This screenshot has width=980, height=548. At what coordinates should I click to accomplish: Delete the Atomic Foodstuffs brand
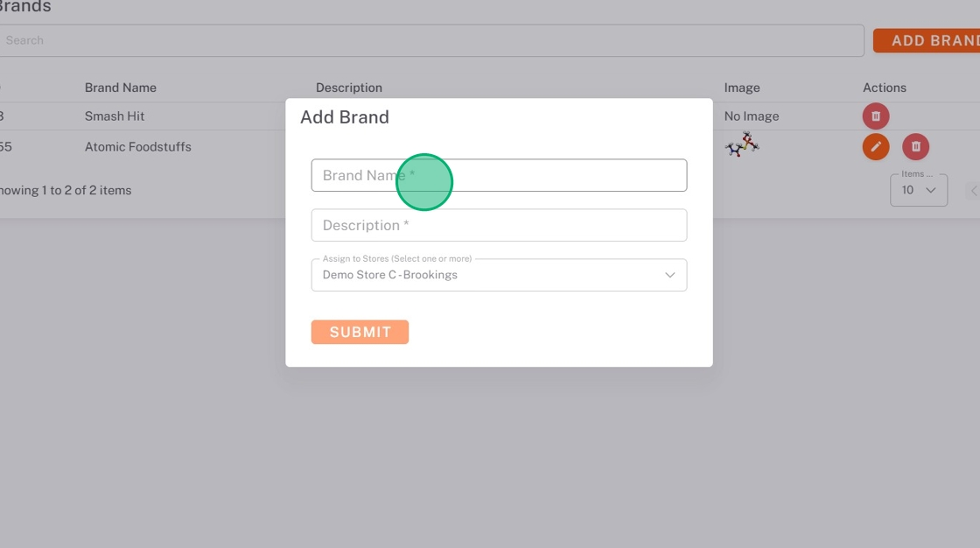[915, 146]
